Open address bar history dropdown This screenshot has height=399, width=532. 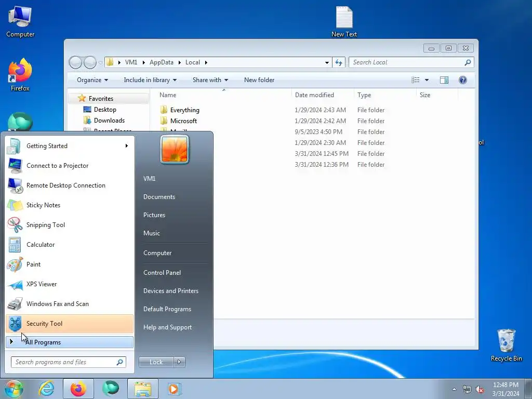[x=327, y=62]
